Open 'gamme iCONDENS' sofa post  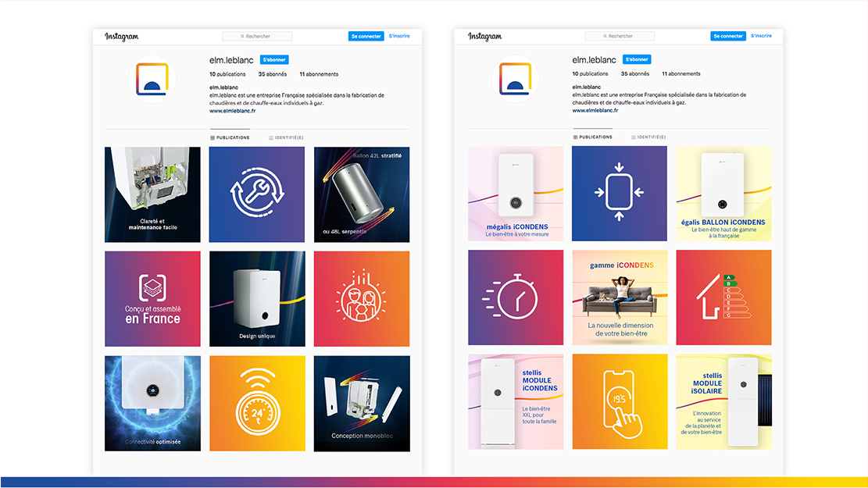pos(620,297)
